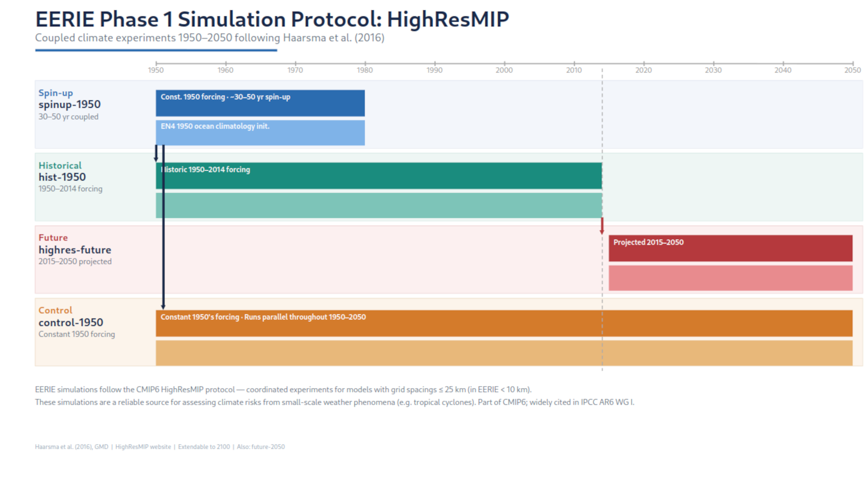Select the hist-1950 experiment label
Image resolution: width=868 pixels, height=487 pixels.
(62, 177)
